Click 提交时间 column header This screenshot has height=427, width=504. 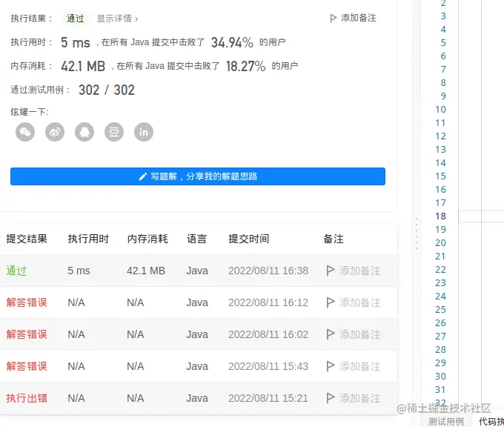tap(248, 239)
